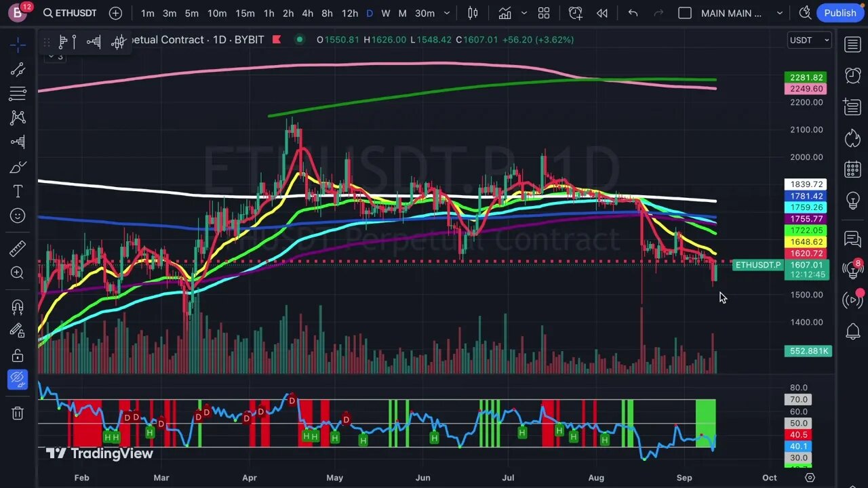Switch to the 2h timeframe
This screenshot has width=868, height=488.
(x=288, y=13)
